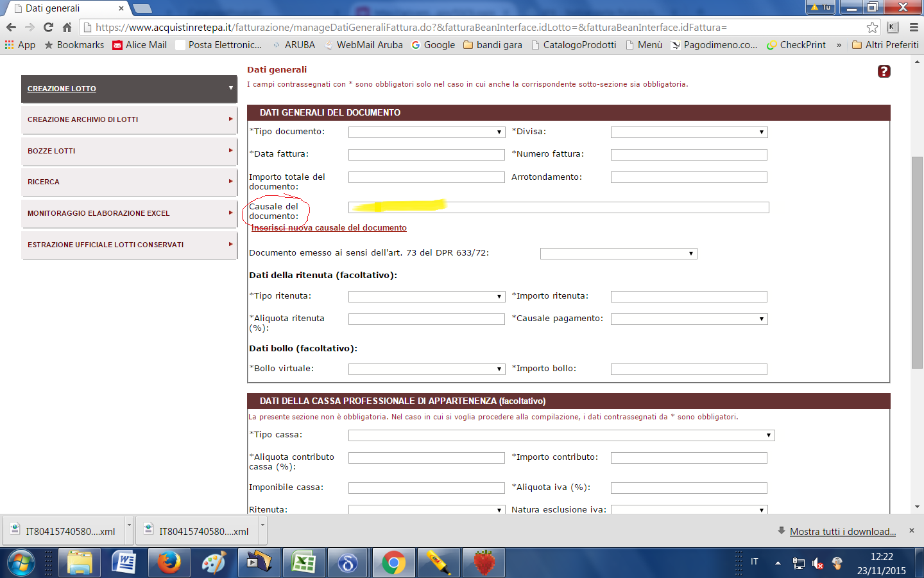Click the Importo totale del documento field

426,177
